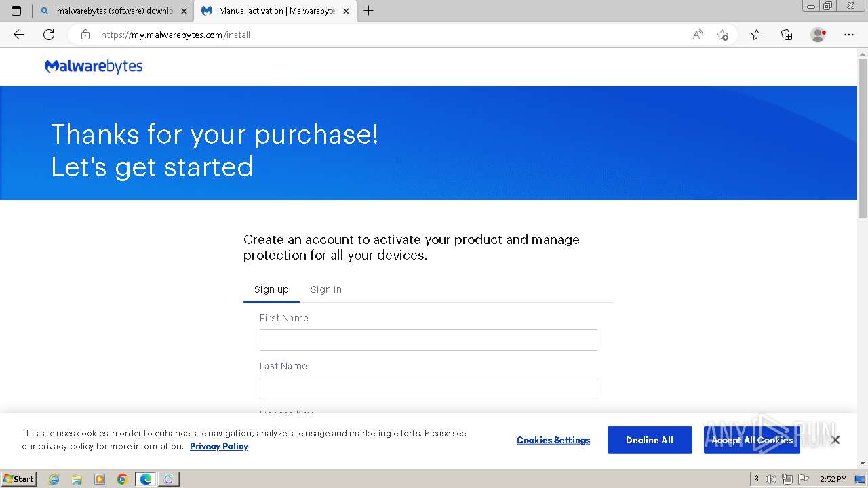868x488 pixels.
Task: Close the Manual activation tab
Action: 347,11
